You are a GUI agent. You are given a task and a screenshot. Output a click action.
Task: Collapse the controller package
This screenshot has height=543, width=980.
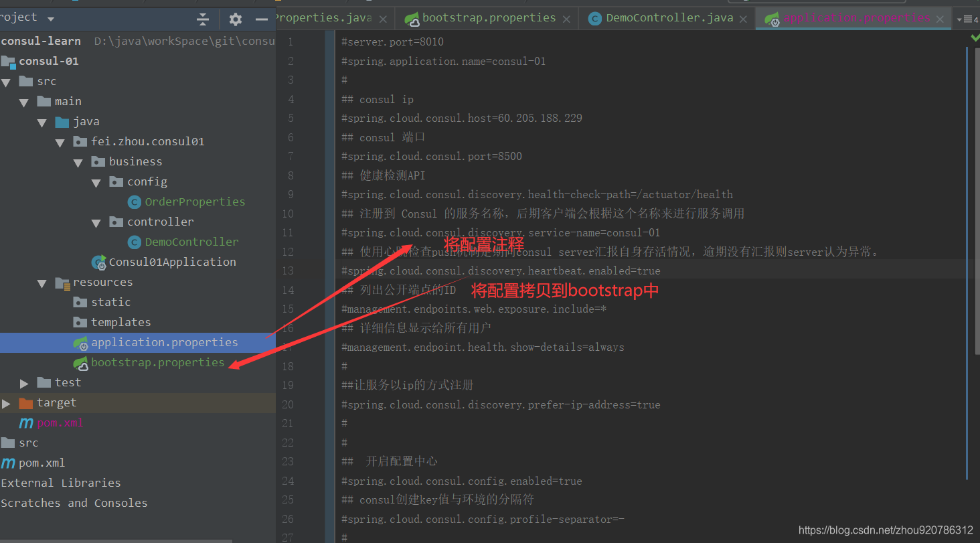coord(96,223)
